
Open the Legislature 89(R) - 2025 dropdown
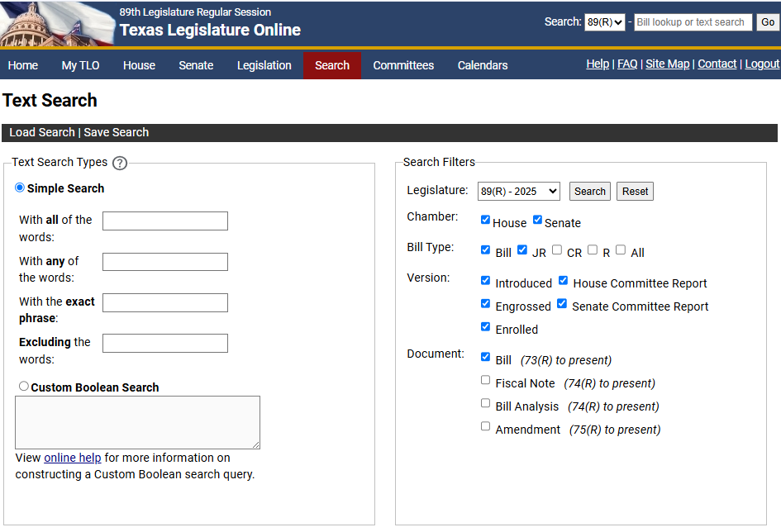click(518, 192)
